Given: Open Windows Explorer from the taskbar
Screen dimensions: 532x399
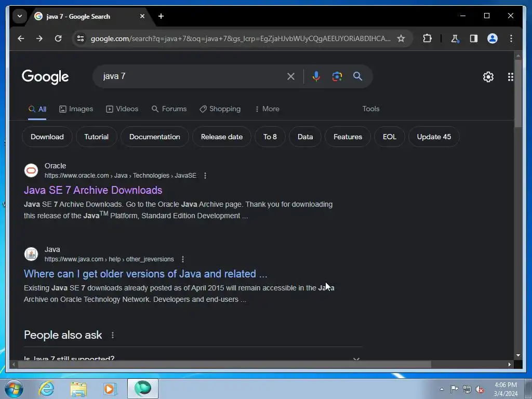Looking at the screenshot, I should [78, 389].
